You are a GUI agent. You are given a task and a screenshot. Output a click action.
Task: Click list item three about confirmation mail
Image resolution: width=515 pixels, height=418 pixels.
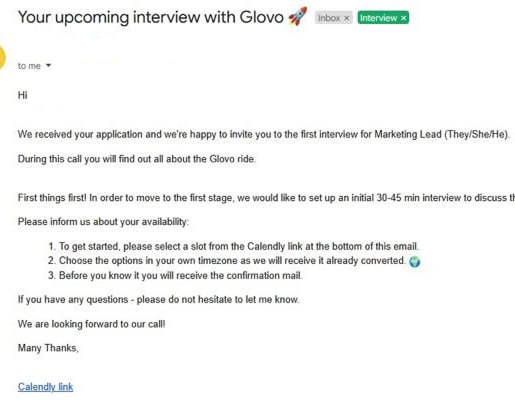[x=175, y=275]
